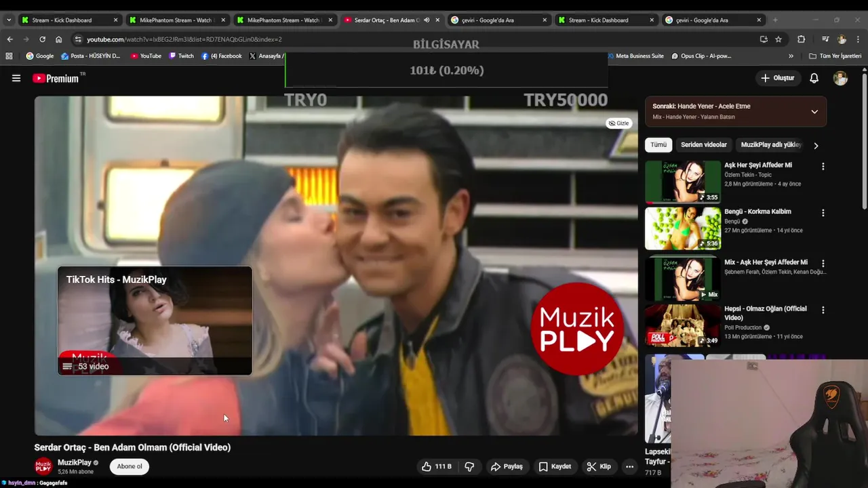Open YouTube notifications bell

pos(814,78)
